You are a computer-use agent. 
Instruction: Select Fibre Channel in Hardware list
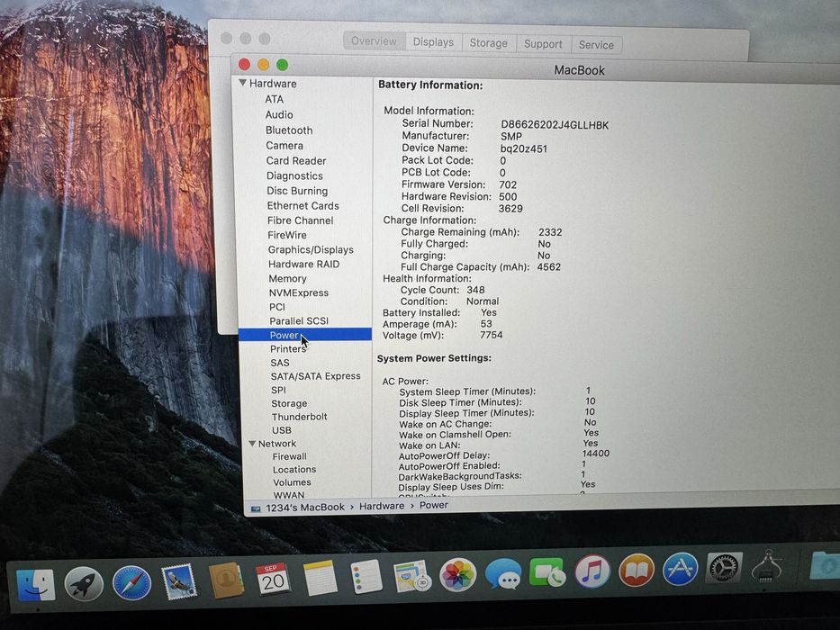click(301, 220)
